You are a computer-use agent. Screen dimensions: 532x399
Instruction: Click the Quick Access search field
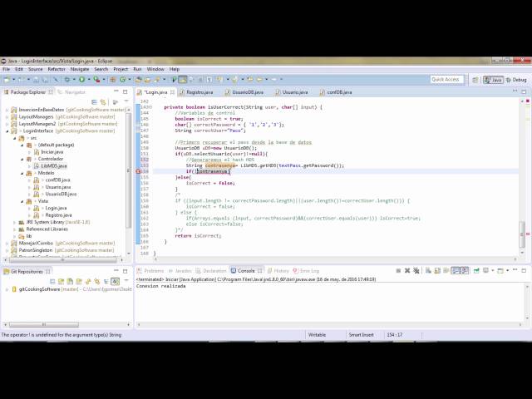click(x=446, y=80)
